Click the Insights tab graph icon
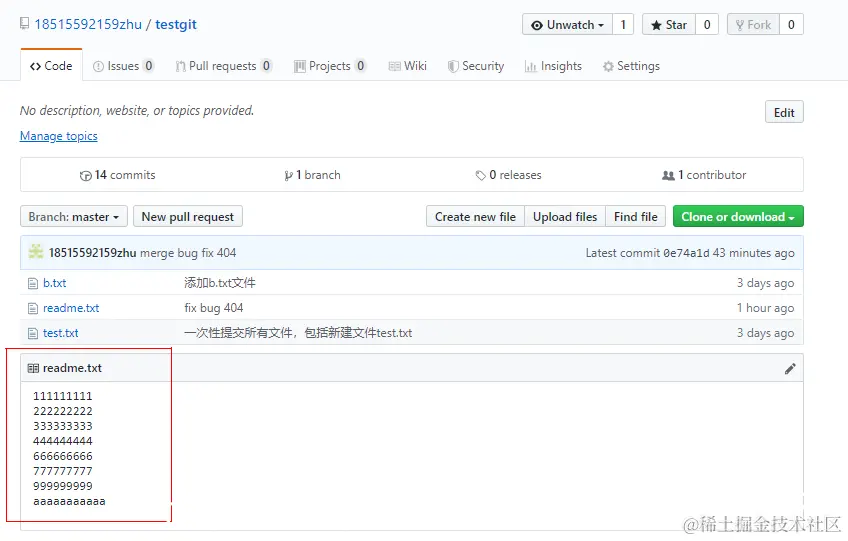The height and width of the screenshot is (541, 848). 531,67
